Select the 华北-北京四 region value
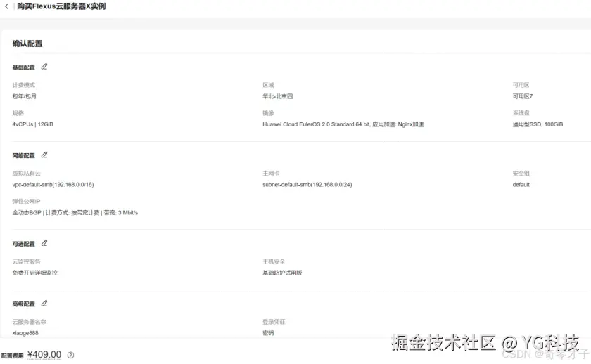Screen dimensions: 591x364 tap(277, 96)
